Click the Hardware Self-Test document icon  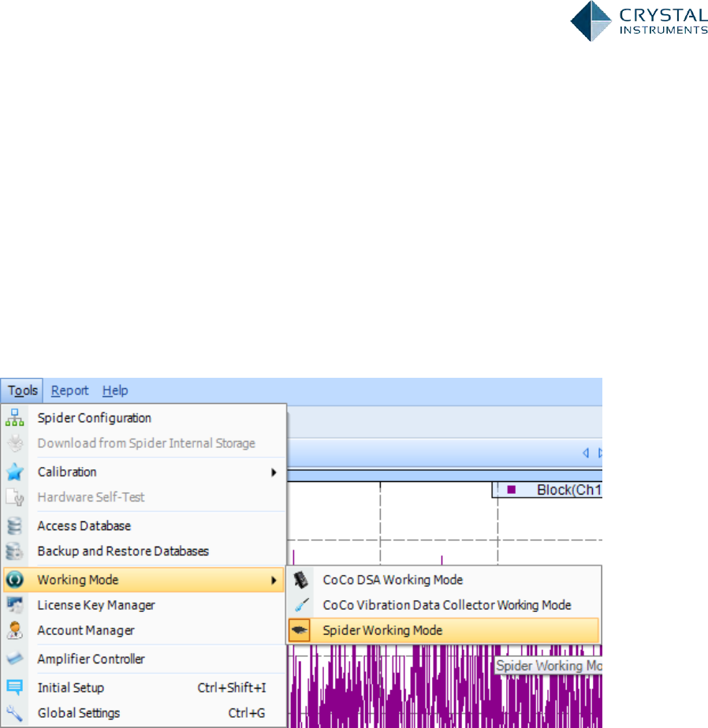click(x=15, y=497)
